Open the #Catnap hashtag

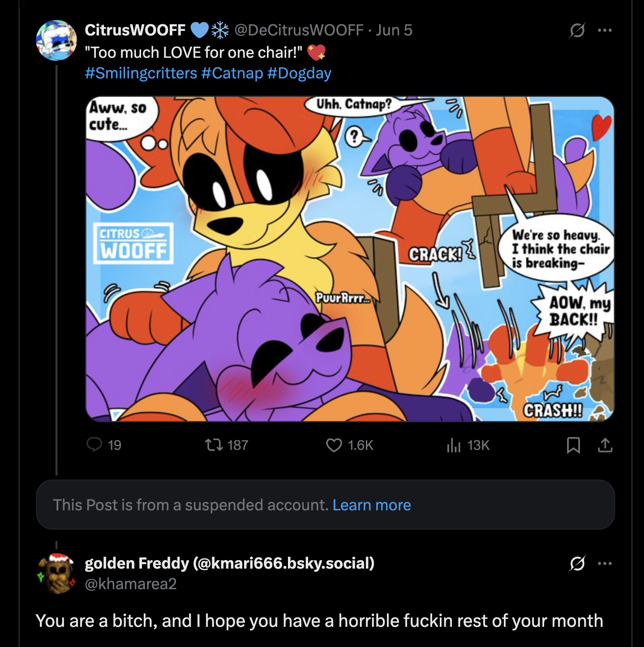(x=232, y=73)
